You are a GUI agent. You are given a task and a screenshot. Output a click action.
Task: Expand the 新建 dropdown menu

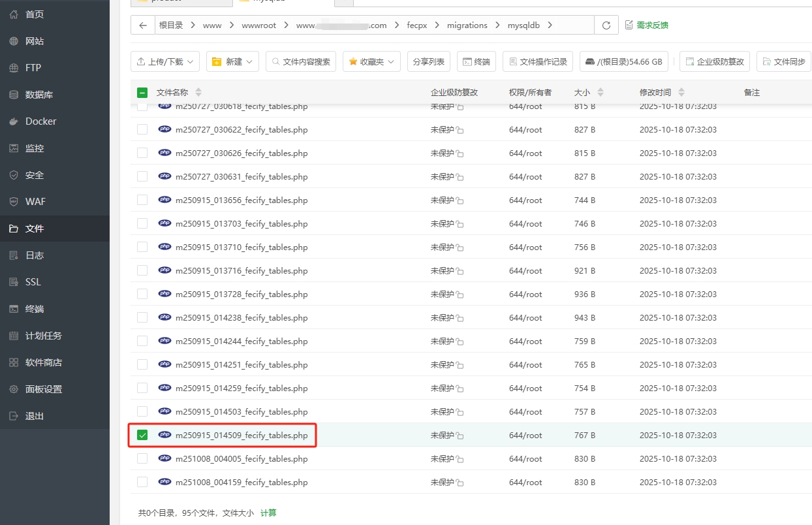(x=232, y=62)
